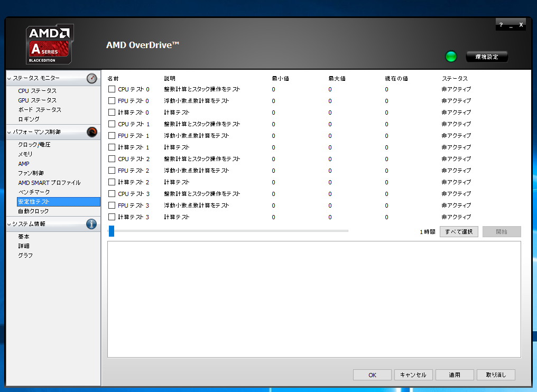Viewport: 537px width, 392px height.
Task: Click the 開始 start button
Action: click(x=502, y=232)
